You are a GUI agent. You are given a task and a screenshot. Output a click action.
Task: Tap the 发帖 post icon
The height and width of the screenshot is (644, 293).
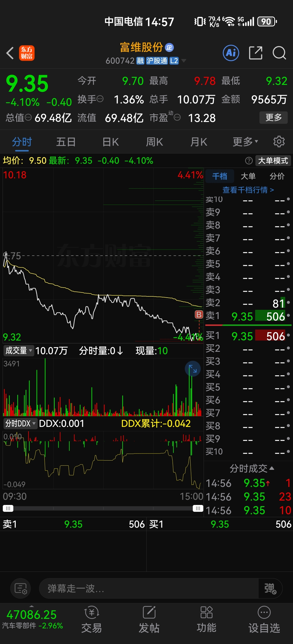pos(149,620)
